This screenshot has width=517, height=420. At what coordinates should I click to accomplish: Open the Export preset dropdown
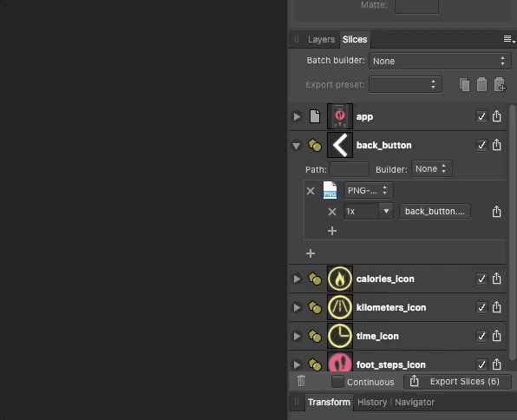[405, 84]
